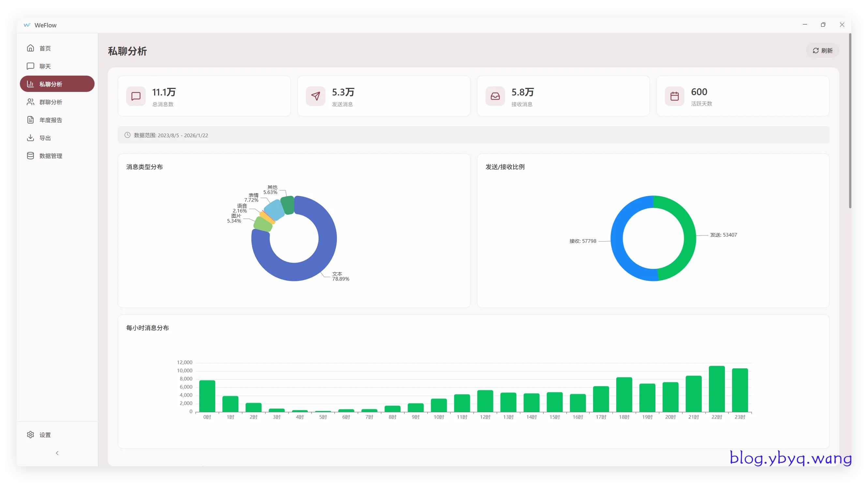
Task: Open 数据管理 database management
Action: click(51, 155)
